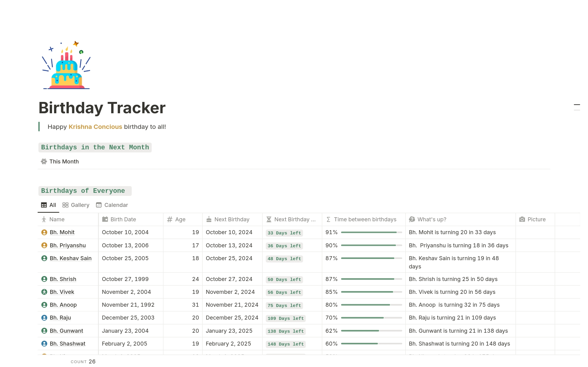Click the Krishna Concious highlighted link

point(95,127)
